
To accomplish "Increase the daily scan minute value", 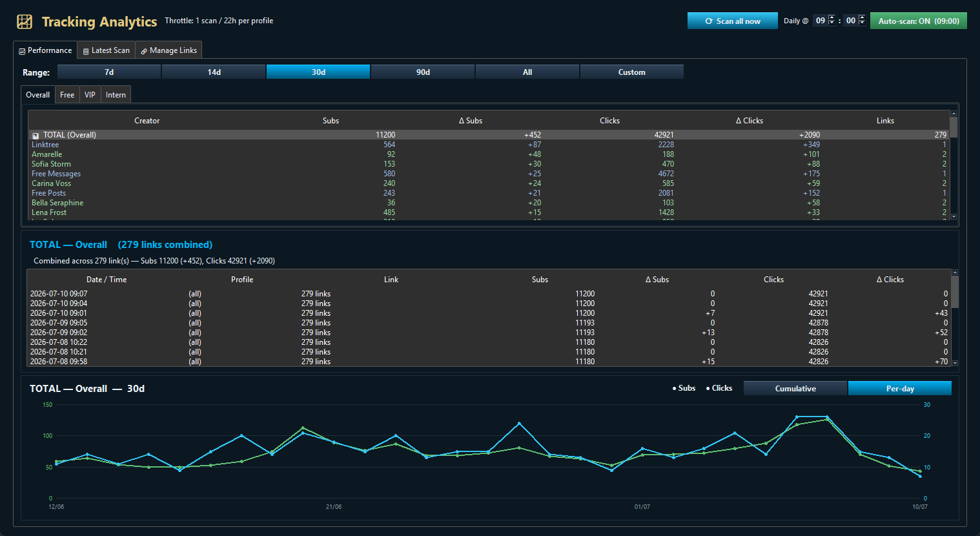I will point(862,17).
